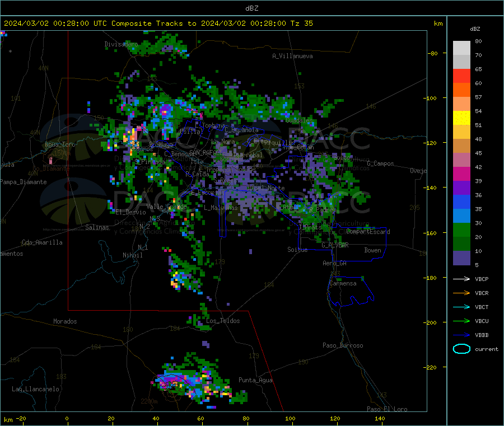Click the Morados map label
This screenshot has height=426, width=504.
coord(65,321)
